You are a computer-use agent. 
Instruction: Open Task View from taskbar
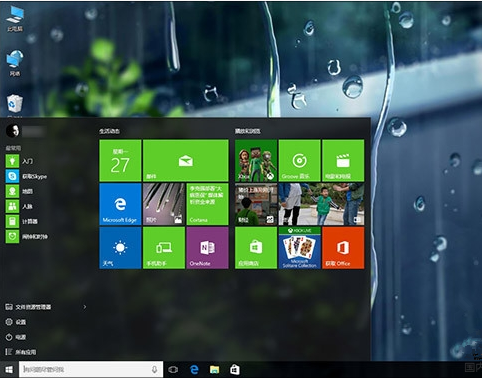(173, 369)
